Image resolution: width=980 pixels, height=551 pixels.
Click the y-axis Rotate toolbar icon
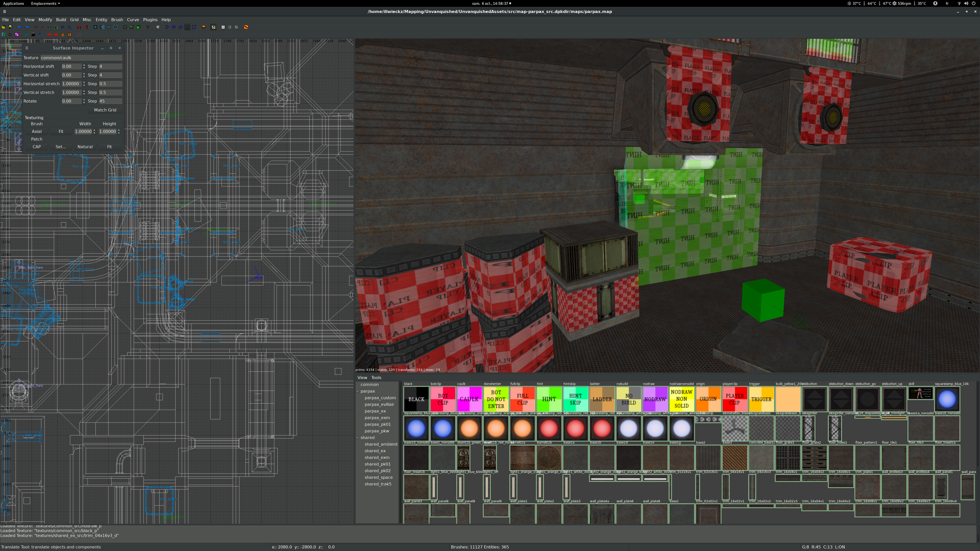tap(56, 27)
